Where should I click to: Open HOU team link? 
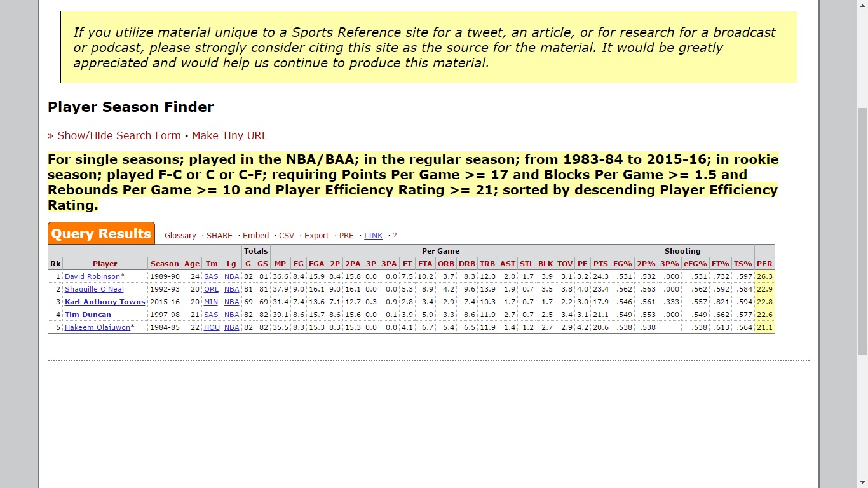(212, 327)
